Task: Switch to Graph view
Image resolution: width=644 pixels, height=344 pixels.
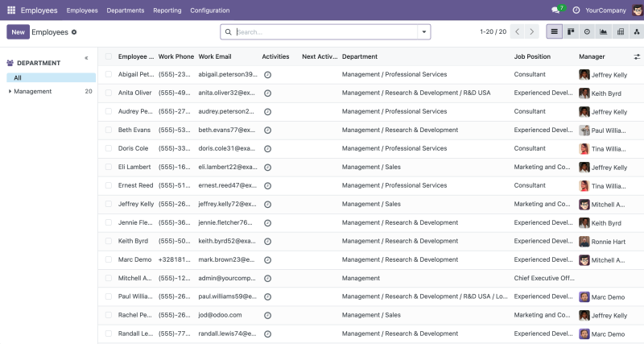Action: click(603, 32)
